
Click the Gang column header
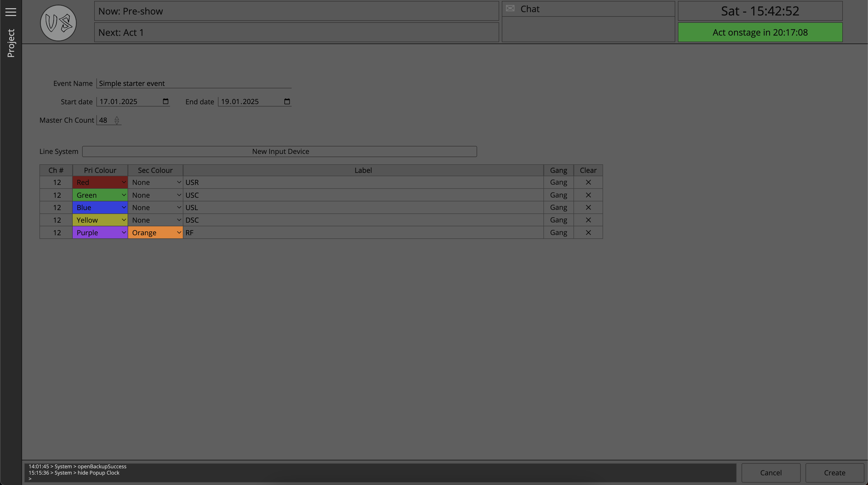[559, 170]
